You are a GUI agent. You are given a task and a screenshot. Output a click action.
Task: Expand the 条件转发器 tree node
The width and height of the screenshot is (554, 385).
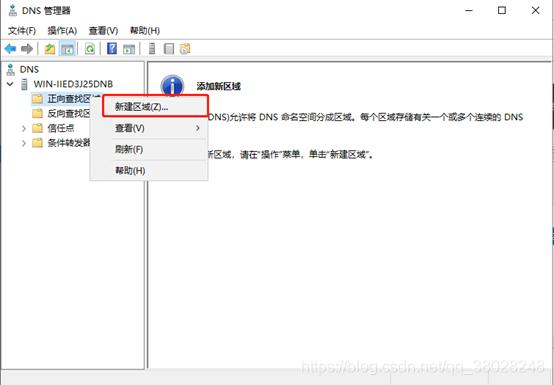pyautogui.click(x=24, y=143)
